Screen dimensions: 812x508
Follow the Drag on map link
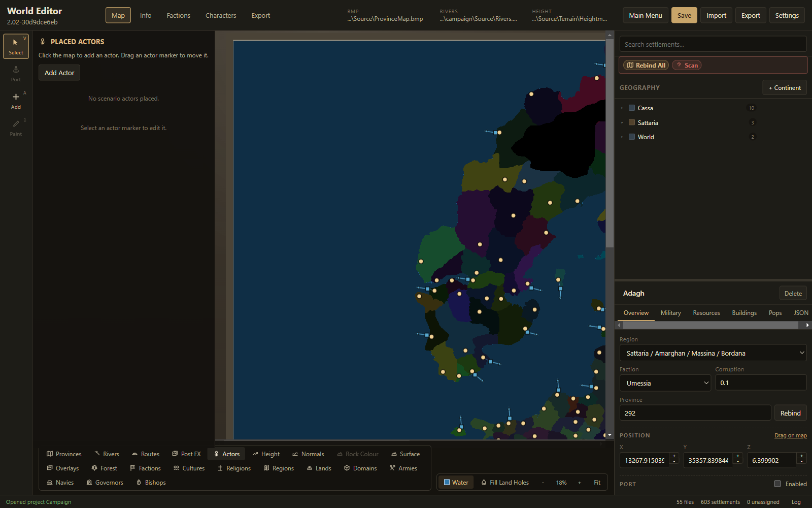[x=790, y=435]
